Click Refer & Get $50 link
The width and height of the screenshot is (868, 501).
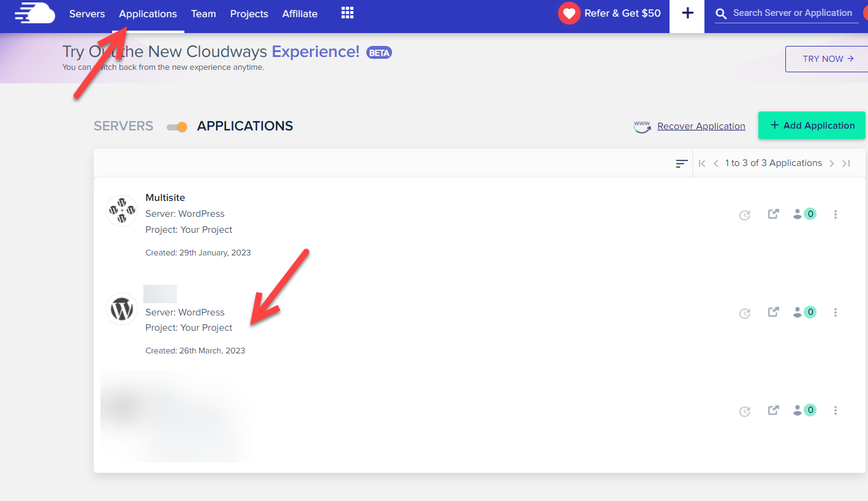pyautogui.click(x=622, y=13)
